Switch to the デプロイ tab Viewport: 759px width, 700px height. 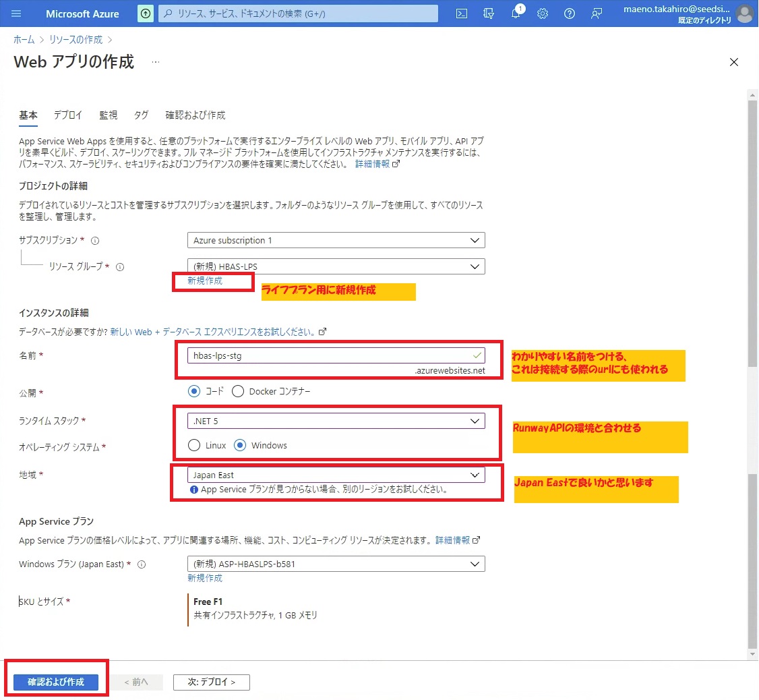[68, 115]
